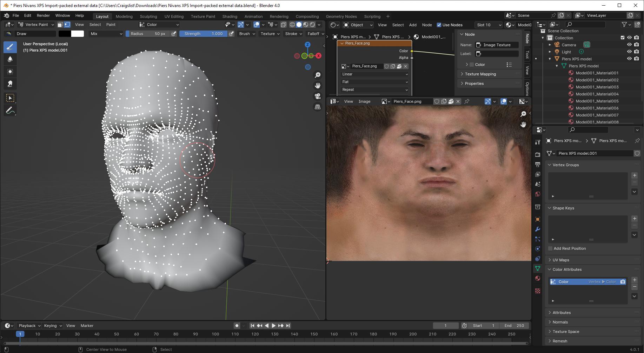Open the Keying popover in timeline
644x353 pixels.
click(x=53, y=326)
